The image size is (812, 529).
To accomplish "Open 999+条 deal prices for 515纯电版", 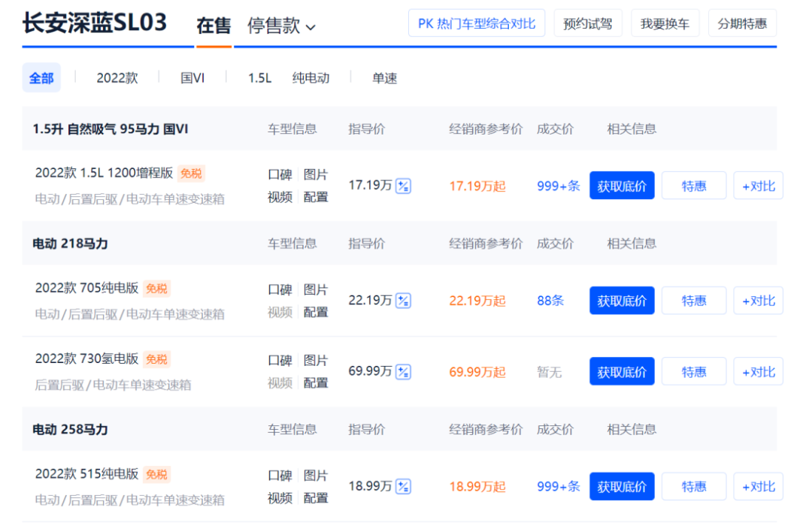I will [559, 487].
